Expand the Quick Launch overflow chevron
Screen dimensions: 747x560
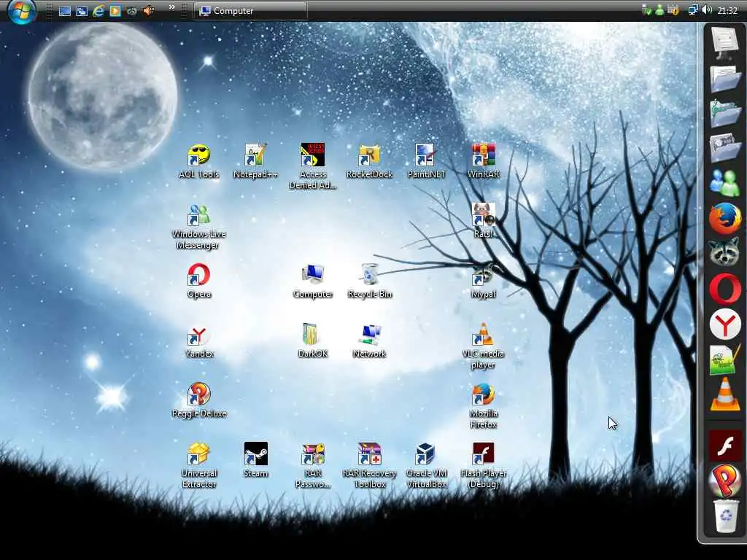click(172, 7)
